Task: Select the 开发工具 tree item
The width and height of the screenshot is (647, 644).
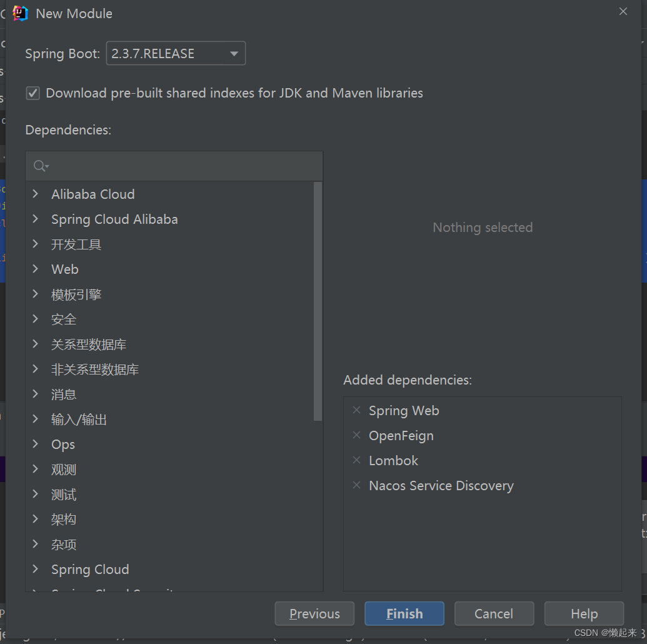Action: pyautogui.click(x=76, y=244)
